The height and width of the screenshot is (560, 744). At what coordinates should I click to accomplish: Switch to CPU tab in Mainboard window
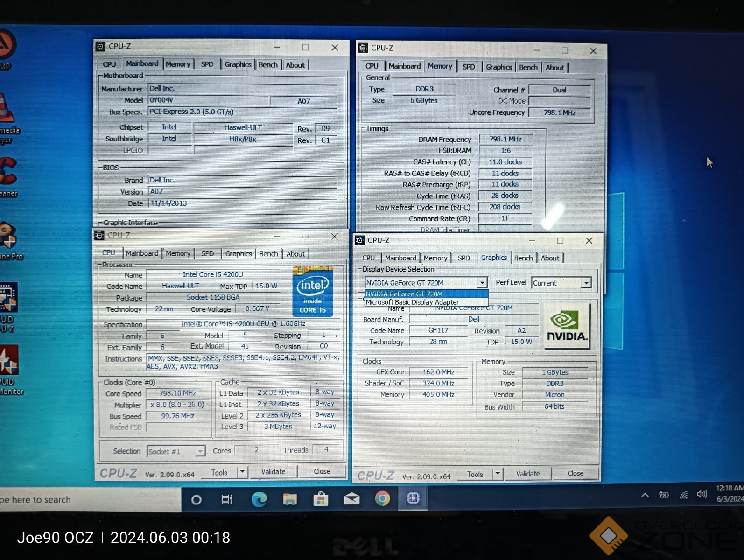(109, 64)
